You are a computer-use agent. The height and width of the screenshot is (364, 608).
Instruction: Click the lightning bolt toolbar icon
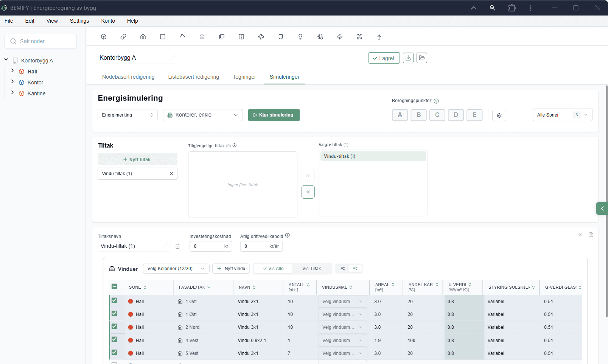340,37
